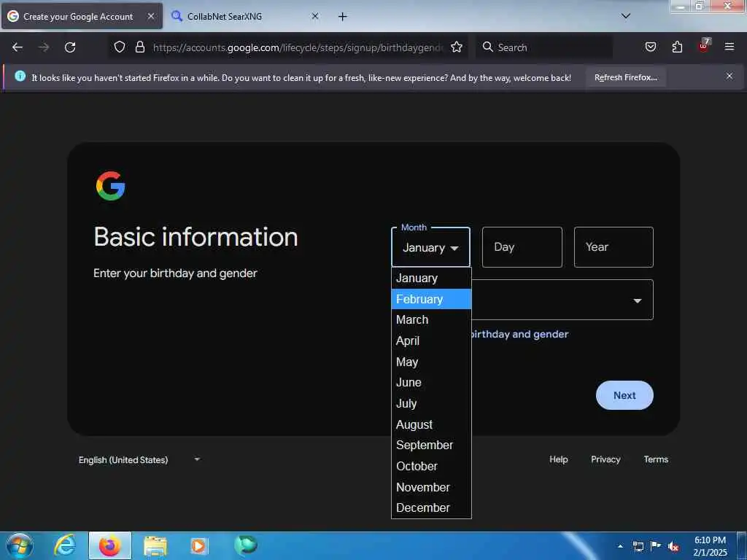Image resolution: width=747 pixels, height=560 pixels.
Task: Open the Save to Pocket icon
Action: 650,47
